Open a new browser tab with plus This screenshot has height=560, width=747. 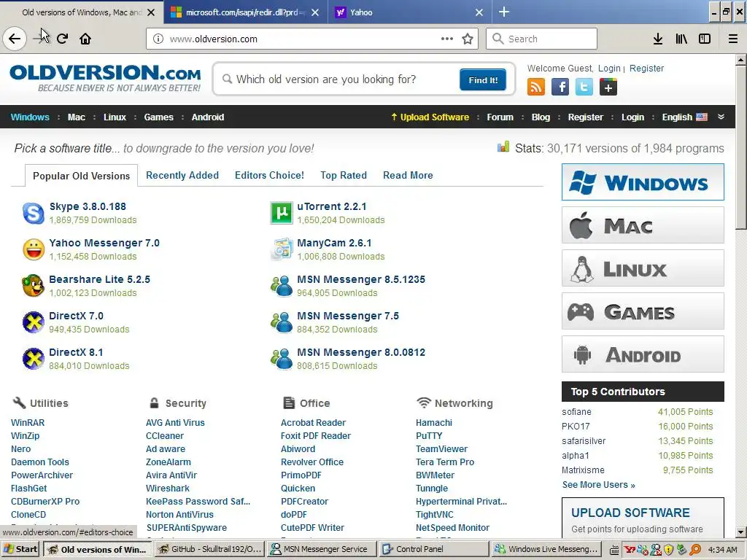pos(504,12)
